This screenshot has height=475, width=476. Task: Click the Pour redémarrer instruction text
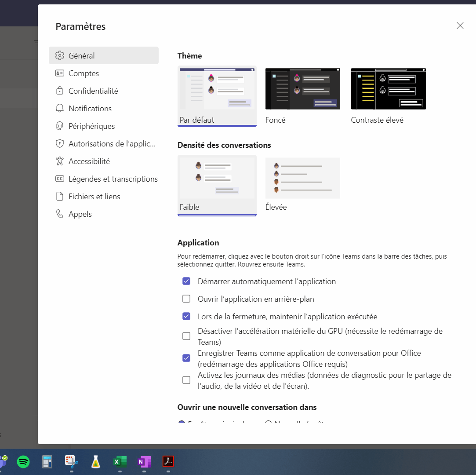[x=312, y=260]
